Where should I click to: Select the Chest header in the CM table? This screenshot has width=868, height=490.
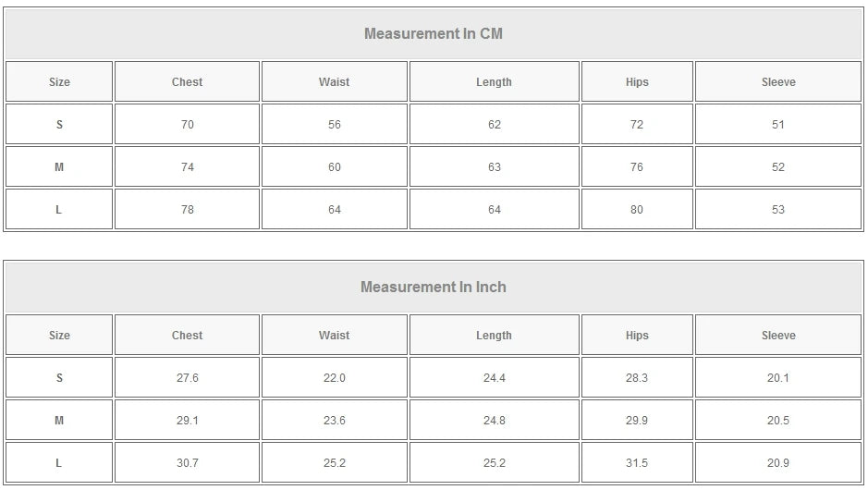(x=187, y=82)
